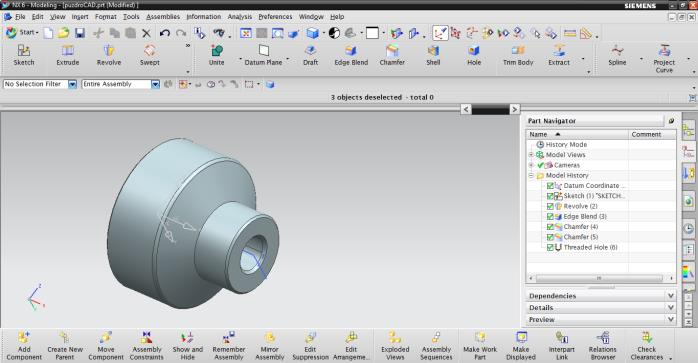Select the Move Component tool

point(106,346)
